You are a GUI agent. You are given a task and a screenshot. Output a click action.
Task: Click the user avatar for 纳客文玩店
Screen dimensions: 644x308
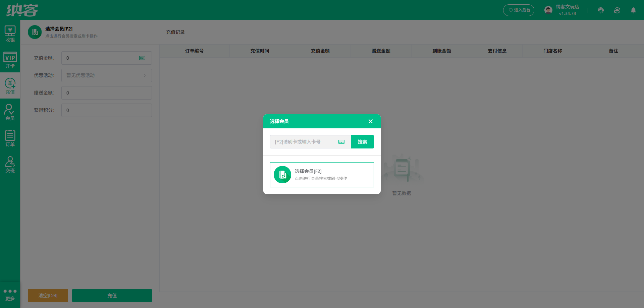pyautogui.click(x=548, y=10)
